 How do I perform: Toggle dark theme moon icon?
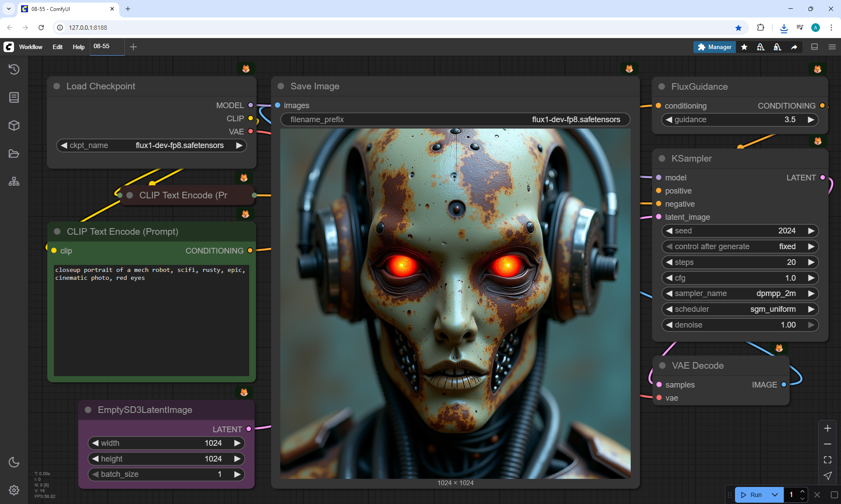14,462
